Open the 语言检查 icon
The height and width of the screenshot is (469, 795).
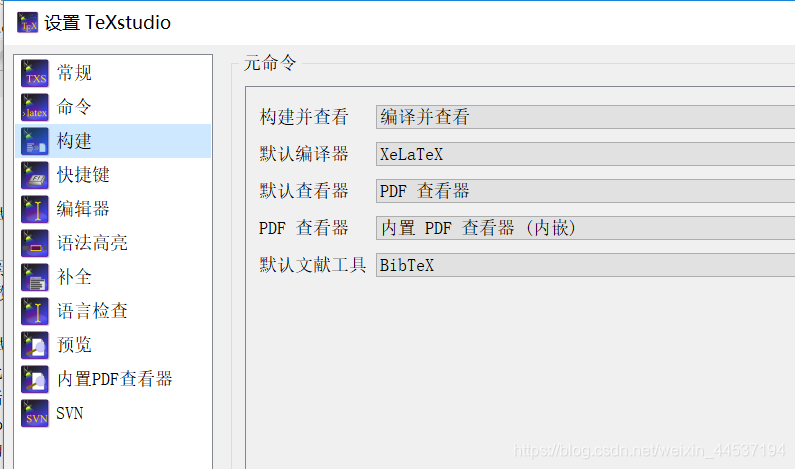point(35,311)
